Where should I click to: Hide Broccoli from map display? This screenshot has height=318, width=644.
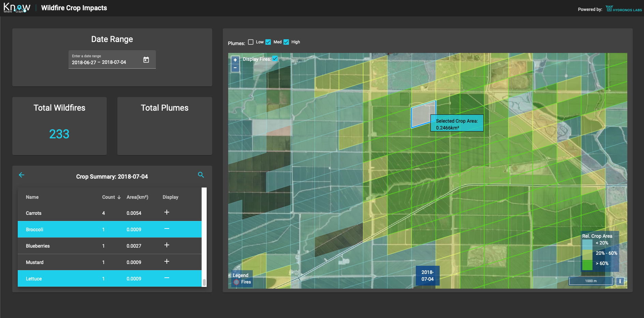click(x=167, y=229)
